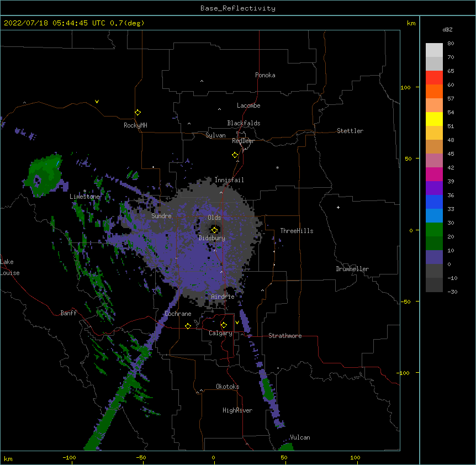The height and width of the screenshot is (465, 476).
Task: Click the dBZ legend heading
Action: (x=447, y=29)
